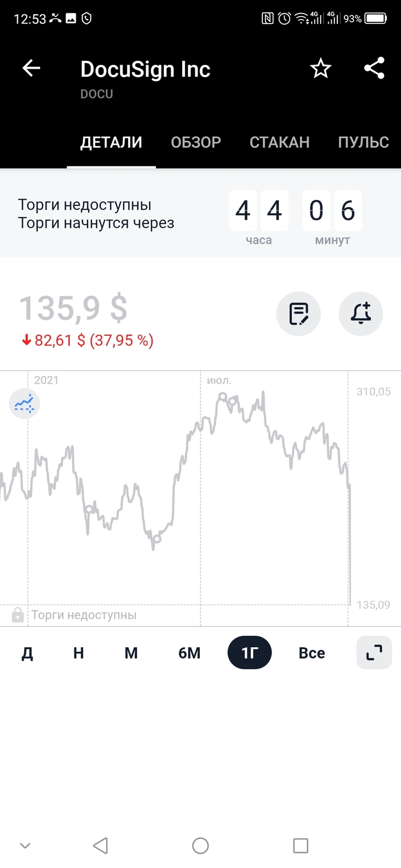Expand chart to fullscreen

[374, 652]
